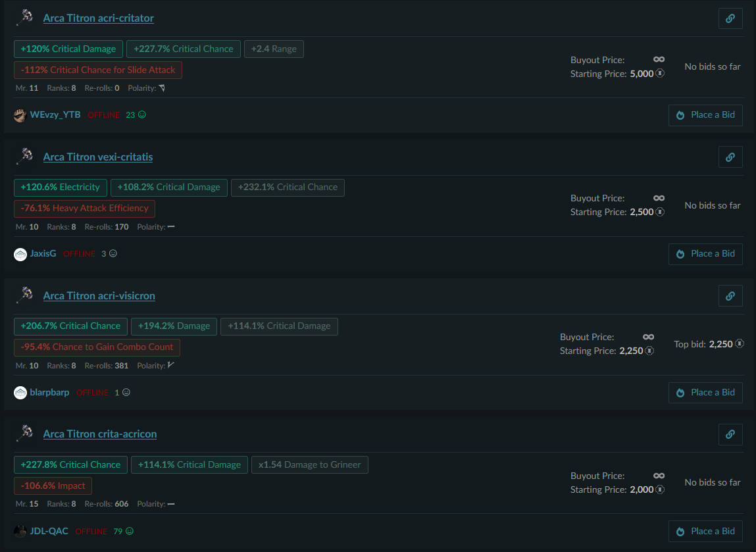
Task: Click platinum icon beside 2,500 starting price
Action: click(x=660, y=212)
